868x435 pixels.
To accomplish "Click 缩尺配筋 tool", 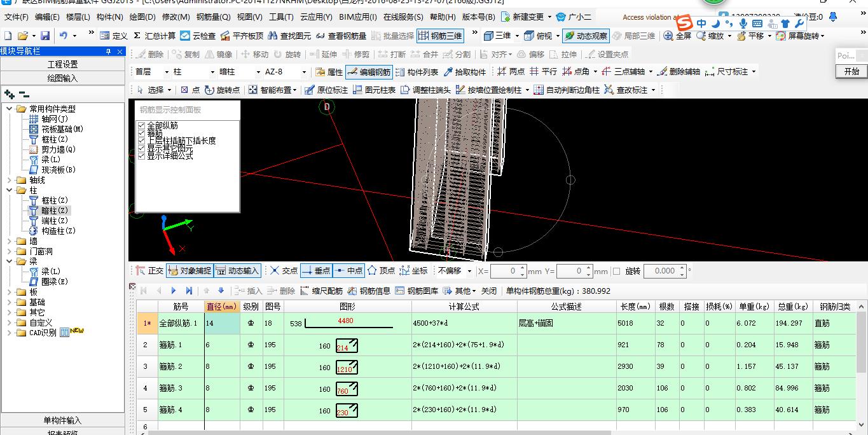I will pos(321,291).
